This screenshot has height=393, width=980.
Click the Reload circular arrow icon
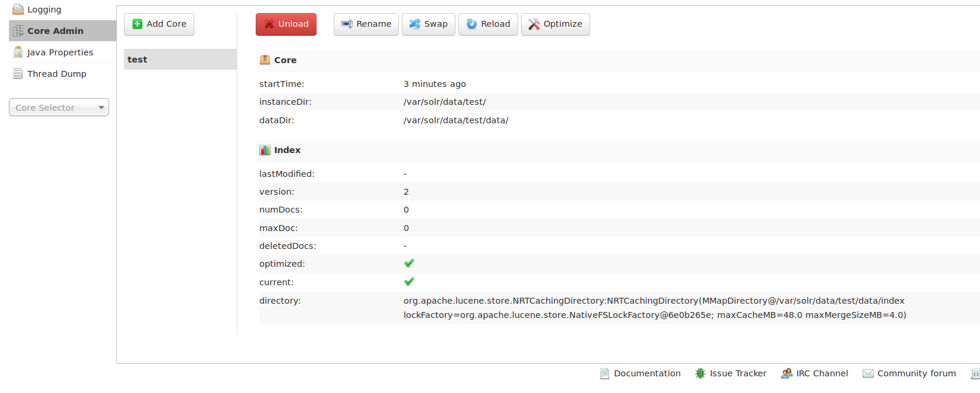coord(472,24)
